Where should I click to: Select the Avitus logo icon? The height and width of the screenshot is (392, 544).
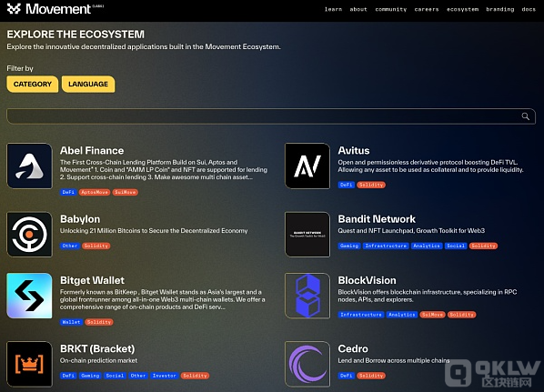click(307, 166)
